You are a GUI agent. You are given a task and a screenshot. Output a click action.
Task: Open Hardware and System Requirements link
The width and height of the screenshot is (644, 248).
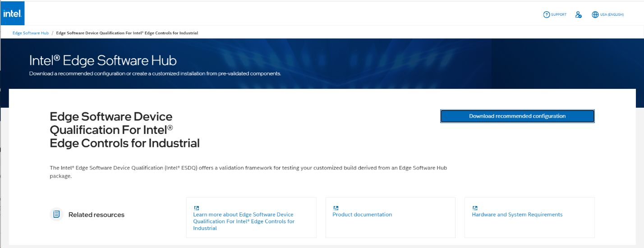(x=517, y=215)
